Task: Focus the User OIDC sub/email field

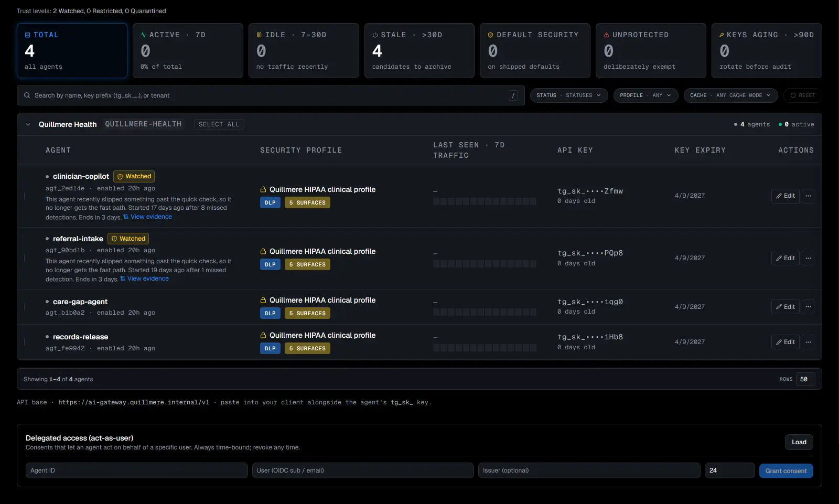Action: pyautogui.click(x=363, y=470)
